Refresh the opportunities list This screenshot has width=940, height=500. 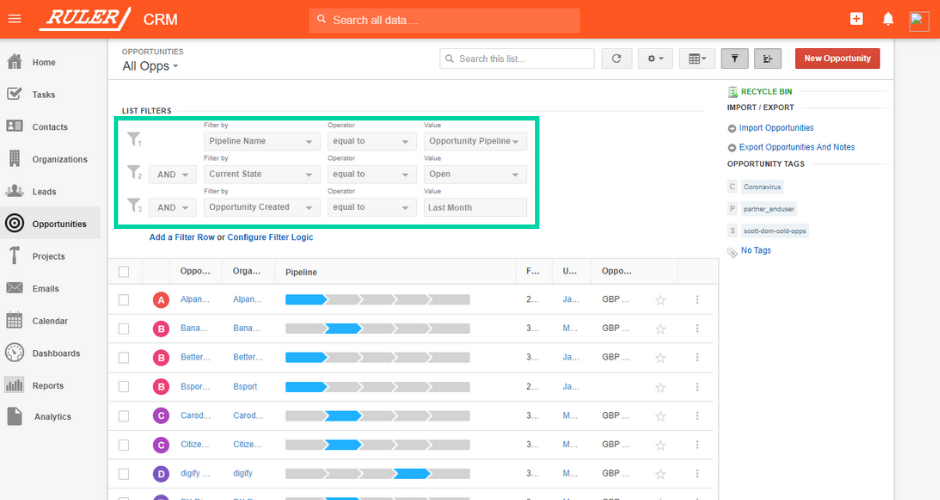pyautogui.click(x=616, y=59)
